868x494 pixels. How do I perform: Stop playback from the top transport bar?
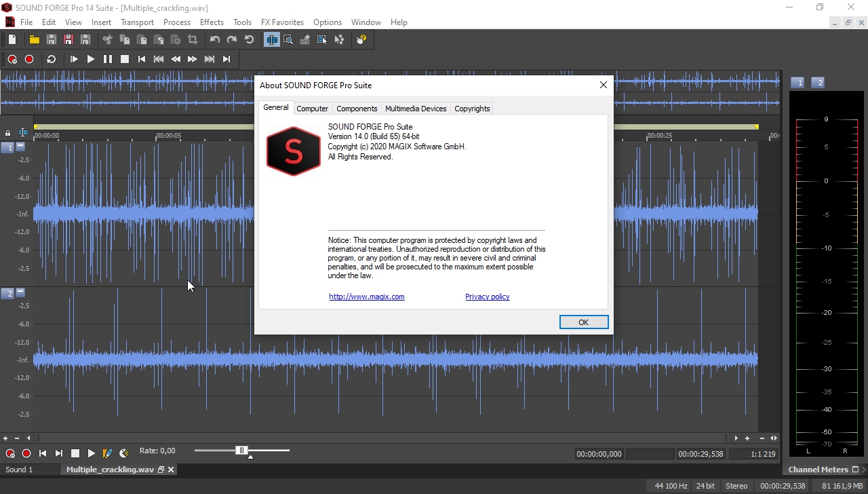tap(125, 59)
